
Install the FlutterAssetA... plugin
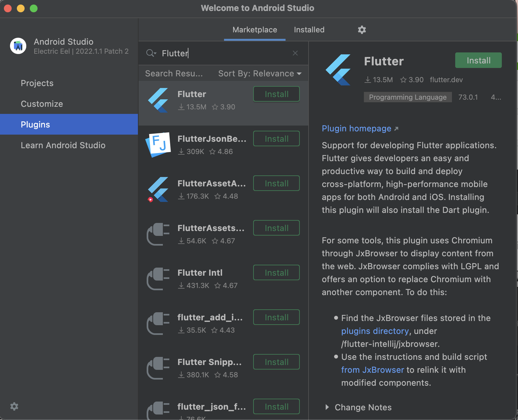(276, 183)
